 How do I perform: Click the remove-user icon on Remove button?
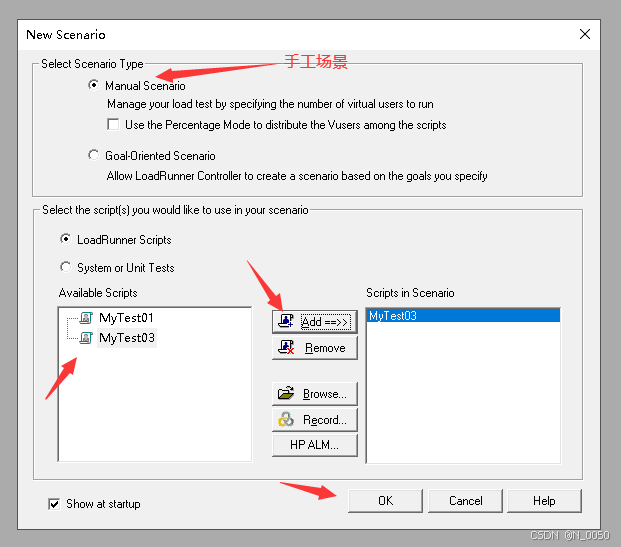286,347
